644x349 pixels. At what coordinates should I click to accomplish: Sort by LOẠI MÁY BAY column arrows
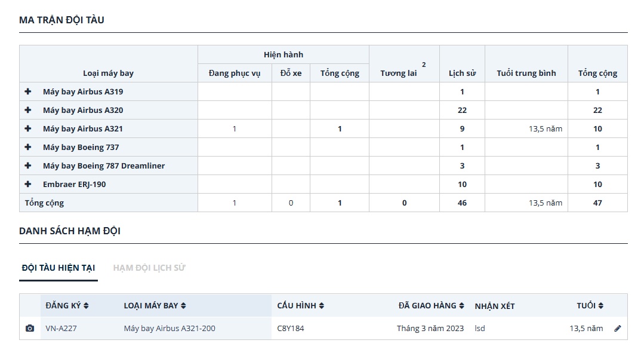183,305
